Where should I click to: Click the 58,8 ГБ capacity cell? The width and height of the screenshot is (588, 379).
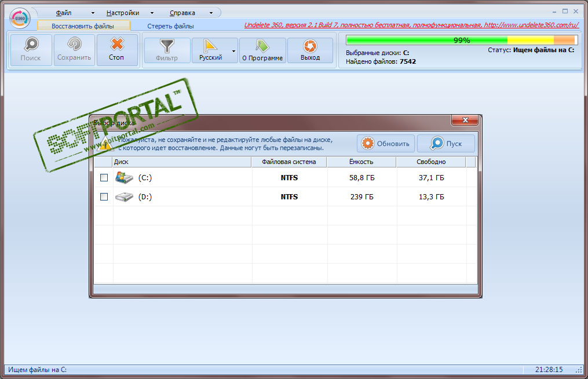362,178
